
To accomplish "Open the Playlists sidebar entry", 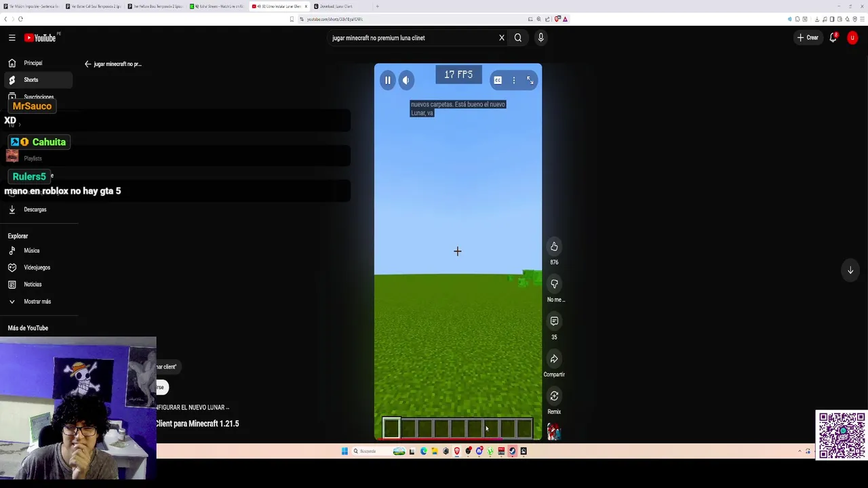I will (33, 159).
